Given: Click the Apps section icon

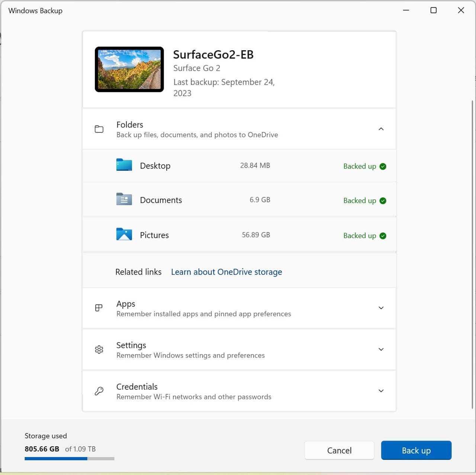Looking at the screenshot, I should [x=99, y=308].
